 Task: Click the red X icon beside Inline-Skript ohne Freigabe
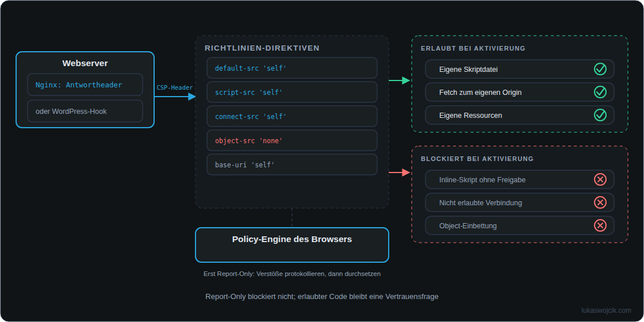coord(600,179)
